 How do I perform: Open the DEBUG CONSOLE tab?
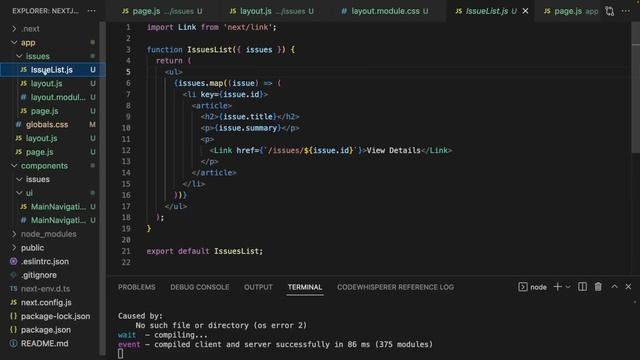coord(200,287)
